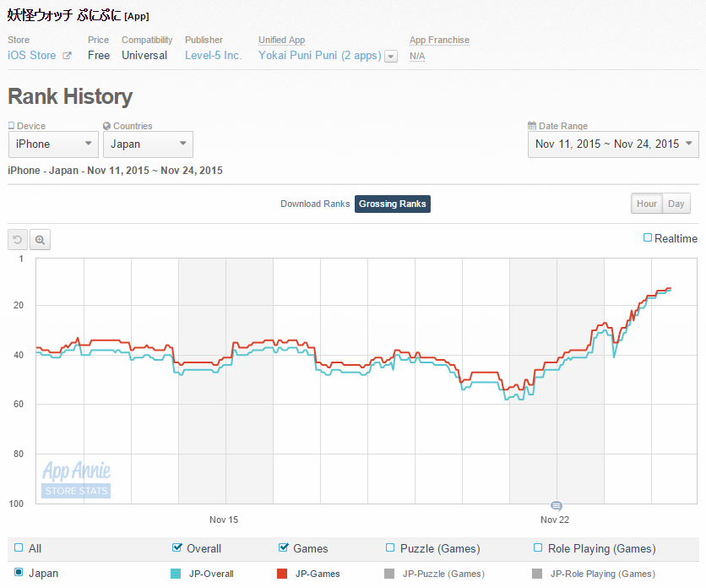706x588 pixels.
Task: Click the JP-Games legend label
Action: click(318, 574)
